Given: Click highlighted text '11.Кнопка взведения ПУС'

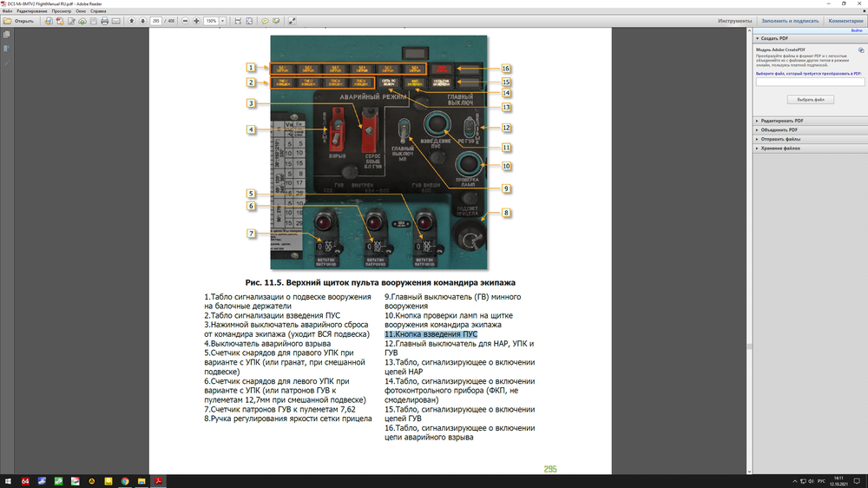Looking at the screenshot, I should point(431,334).
